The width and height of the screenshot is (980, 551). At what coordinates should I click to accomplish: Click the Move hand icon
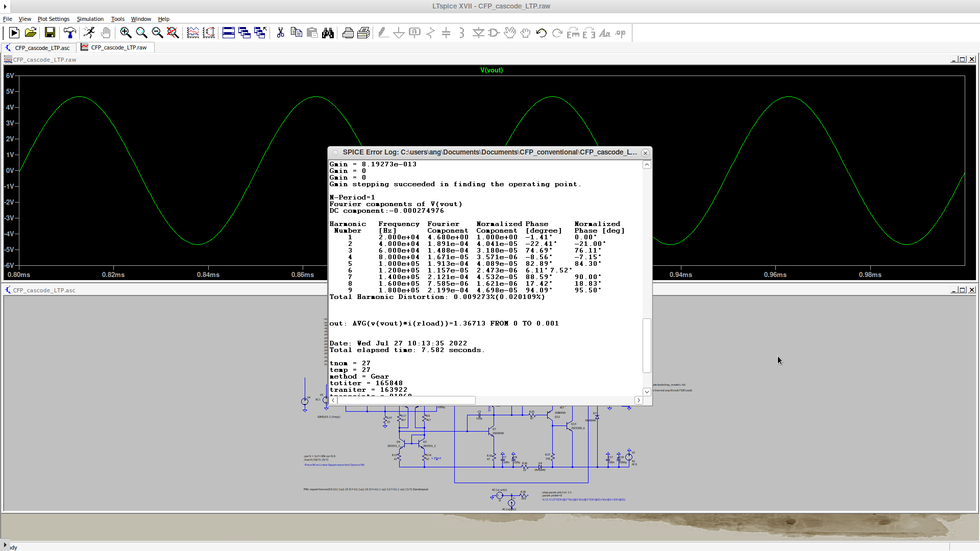510,33
